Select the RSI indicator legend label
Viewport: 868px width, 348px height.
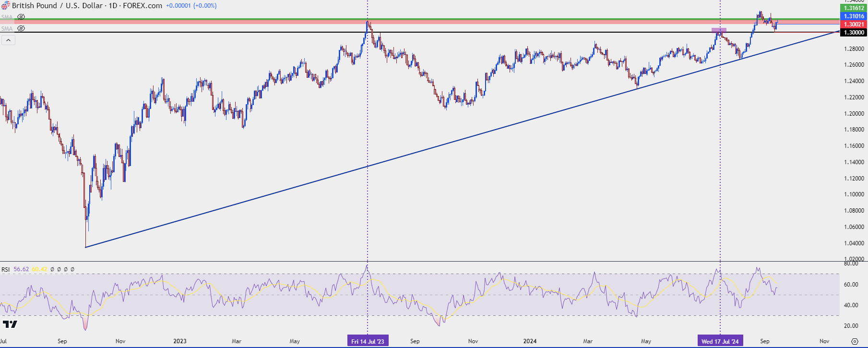6,269
